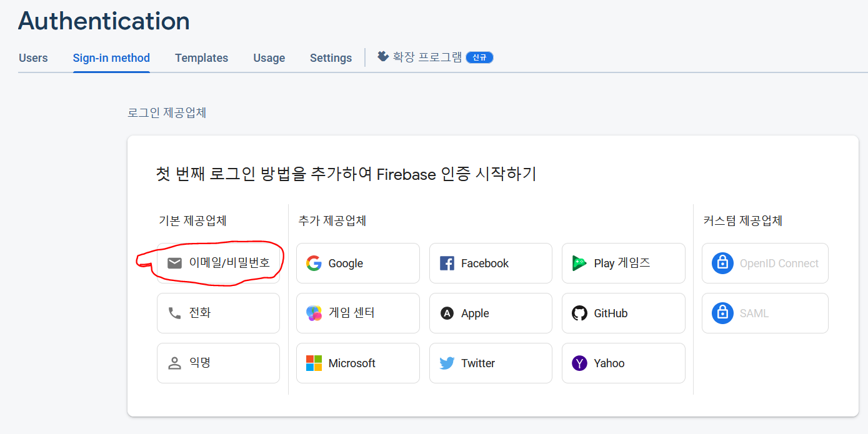Click the Apple logo icon

point(447,313)
